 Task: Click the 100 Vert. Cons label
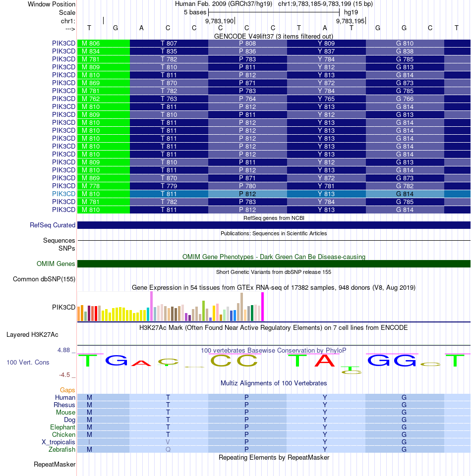[28, 362]
